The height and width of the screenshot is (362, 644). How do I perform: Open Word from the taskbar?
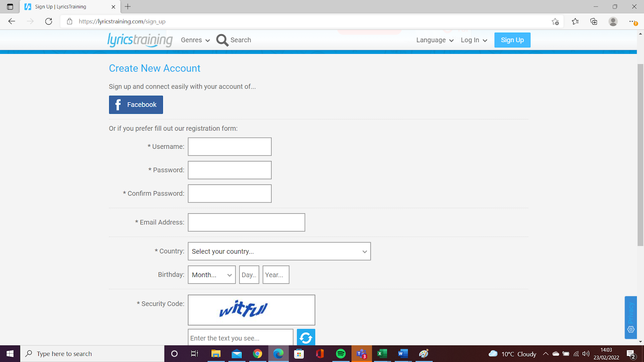(403, 354)
